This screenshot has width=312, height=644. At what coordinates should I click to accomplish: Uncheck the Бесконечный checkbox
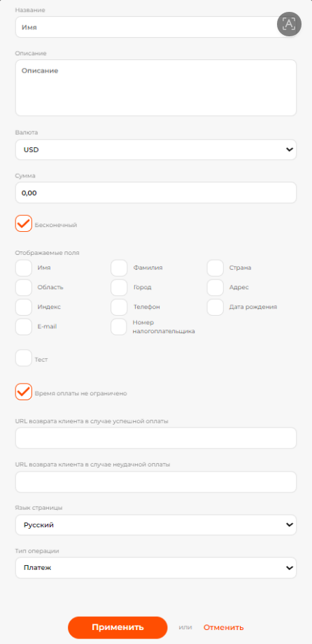pyautogui.click(x=24, y=224)
